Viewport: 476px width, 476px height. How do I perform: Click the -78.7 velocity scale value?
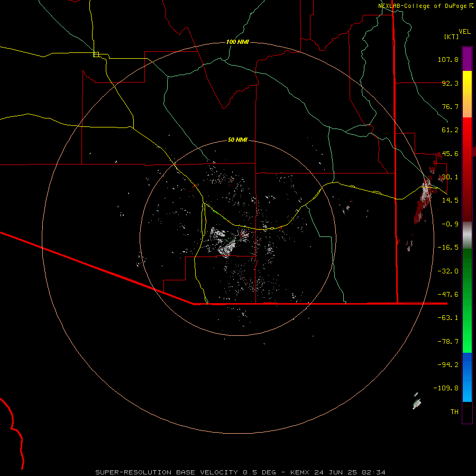click(448, 342)
